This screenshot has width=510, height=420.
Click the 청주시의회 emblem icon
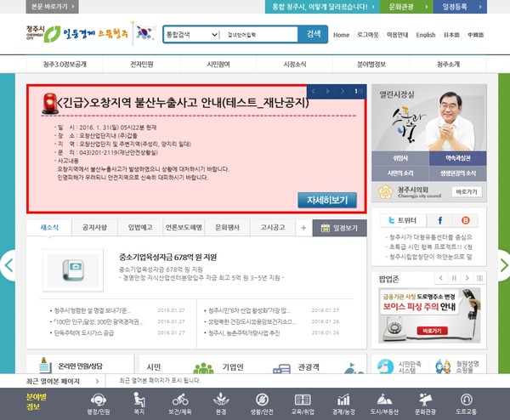(386, 192)
